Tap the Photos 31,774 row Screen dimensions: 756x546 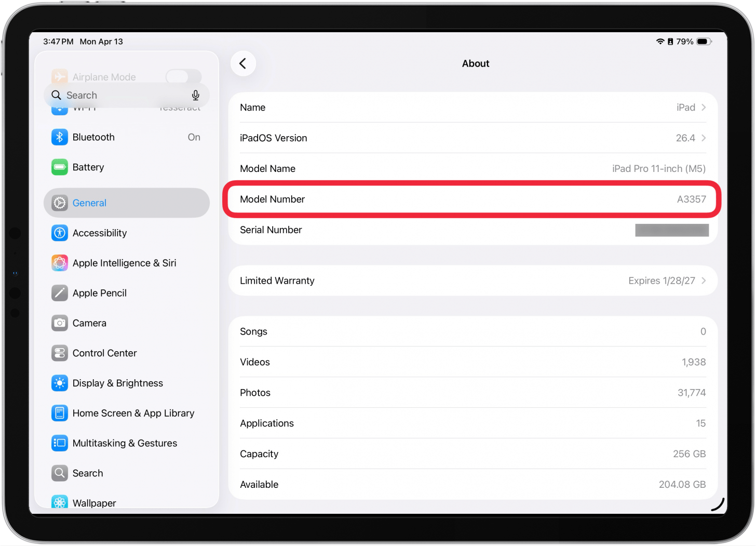(x=473, y=393)
